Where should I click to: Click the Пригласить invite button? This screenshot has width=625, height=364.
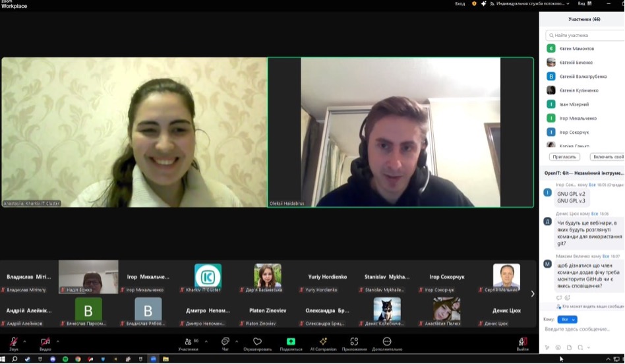pyautogui.click(x=564, y=157)
